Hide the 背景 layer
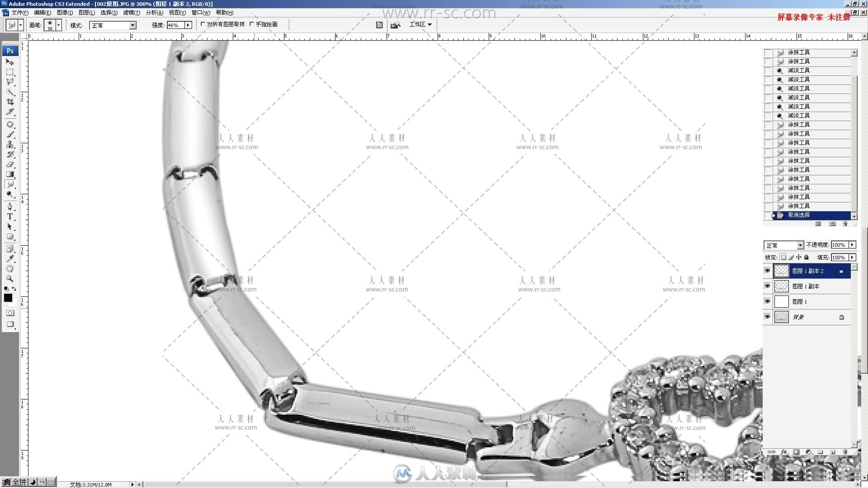868x488 pixels. [x=767, y=317]
